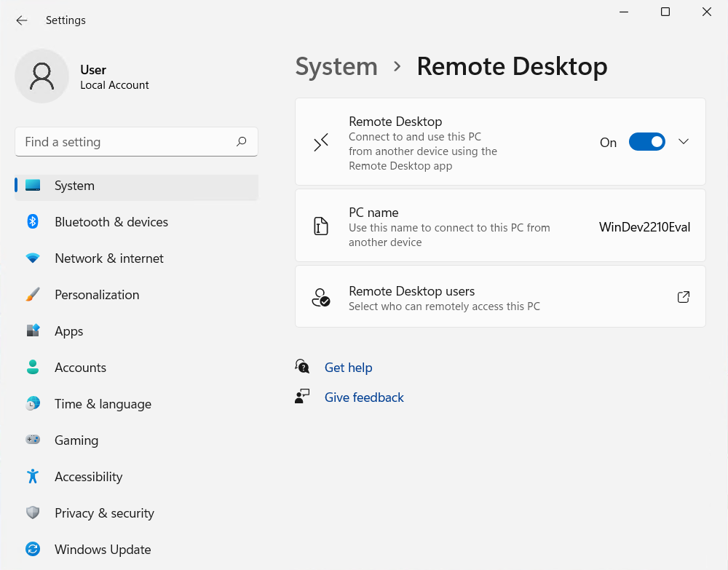728x570 pixels.
Task: Navigate back with the back arrow
Action: coord(22,20)
